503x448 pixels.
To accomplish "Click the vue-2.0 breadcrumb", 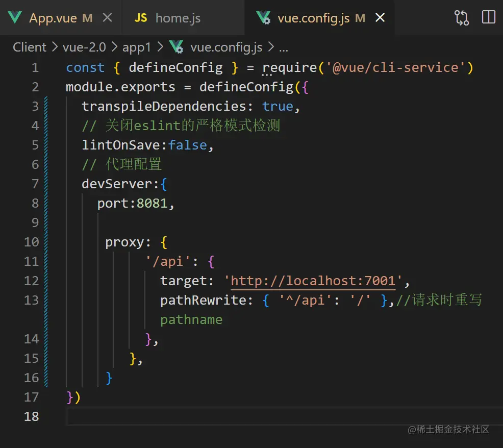I will click(84, 47).
